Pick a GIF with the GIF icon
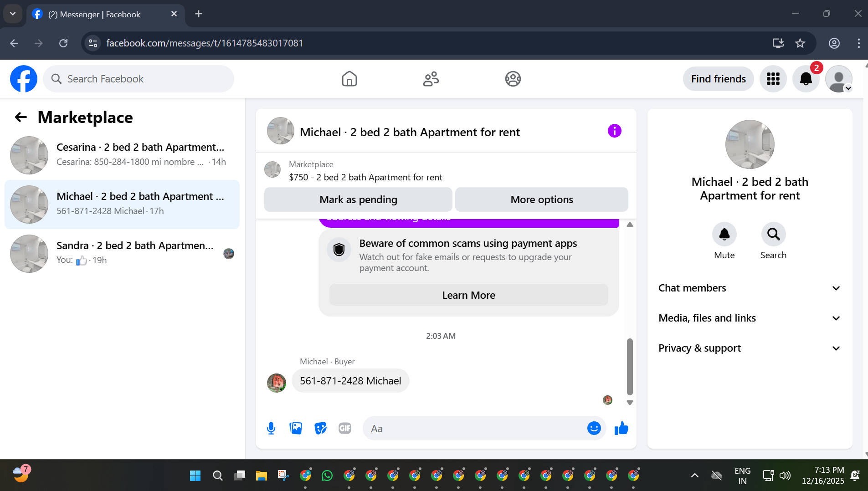 (x=345, y=428)
